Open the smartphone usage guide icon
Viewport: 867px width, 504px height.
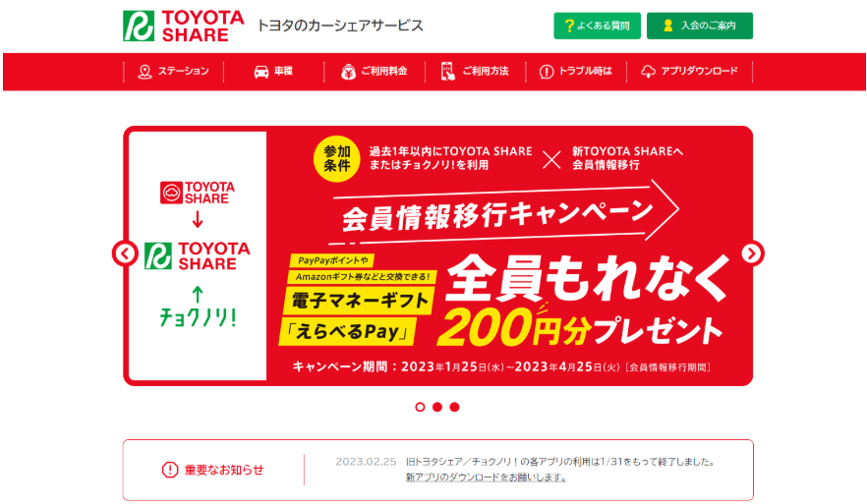(x=448, y=72)
